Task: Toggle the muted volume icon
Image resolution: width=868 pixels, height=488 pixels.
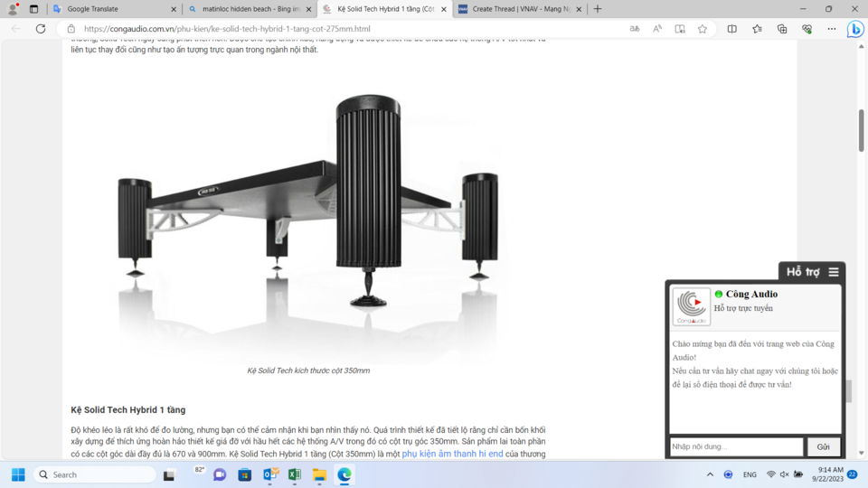Action: click(x=785, y=474)
